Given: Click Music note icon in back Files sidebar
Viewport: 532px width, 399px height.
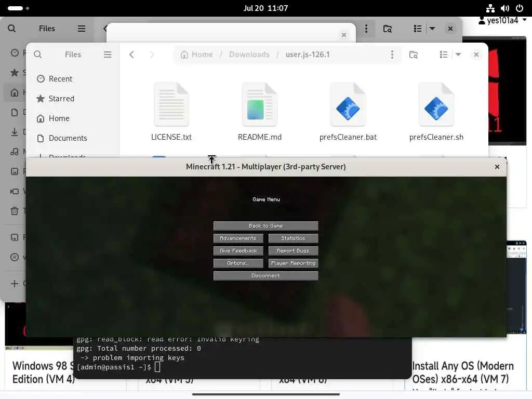Looking at the screenshot, I should tap(15, 152).
